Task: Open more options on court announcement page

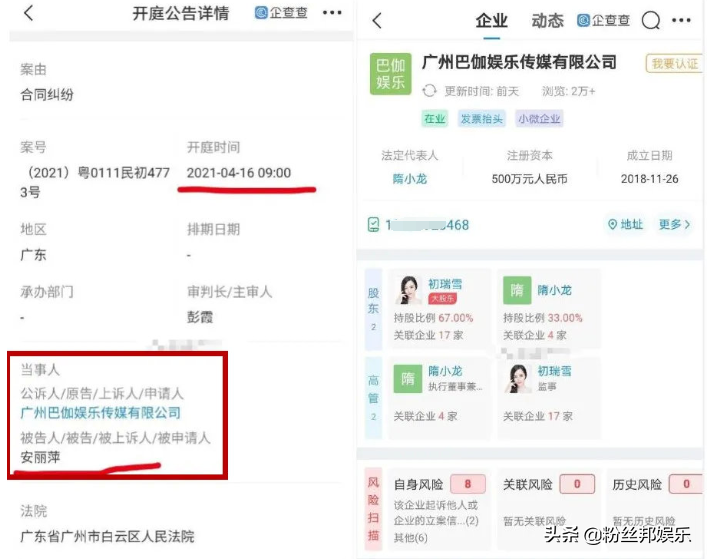Action: pos(332,13)
